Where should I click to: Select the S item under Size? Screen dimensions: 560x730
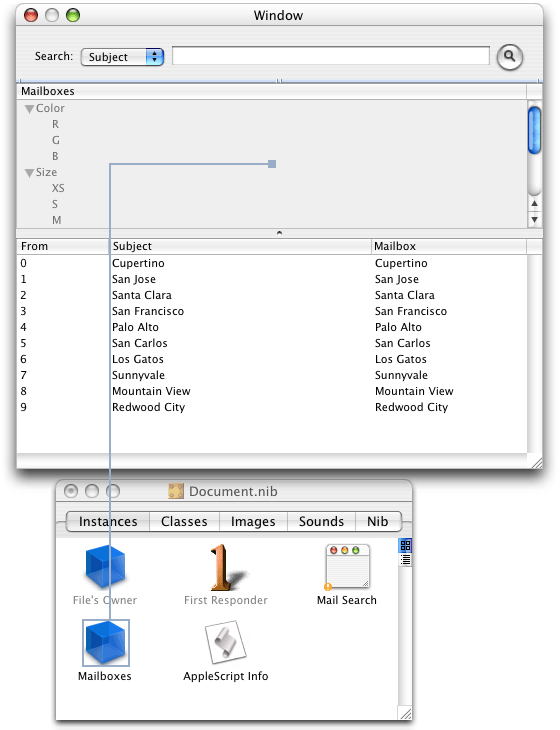(55, 204)
